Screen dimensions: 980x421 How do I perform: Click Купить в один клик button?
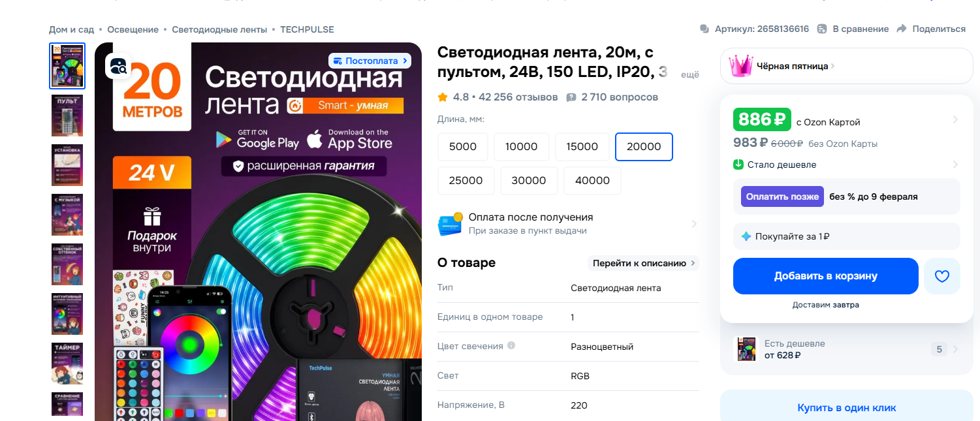(847, 408)
